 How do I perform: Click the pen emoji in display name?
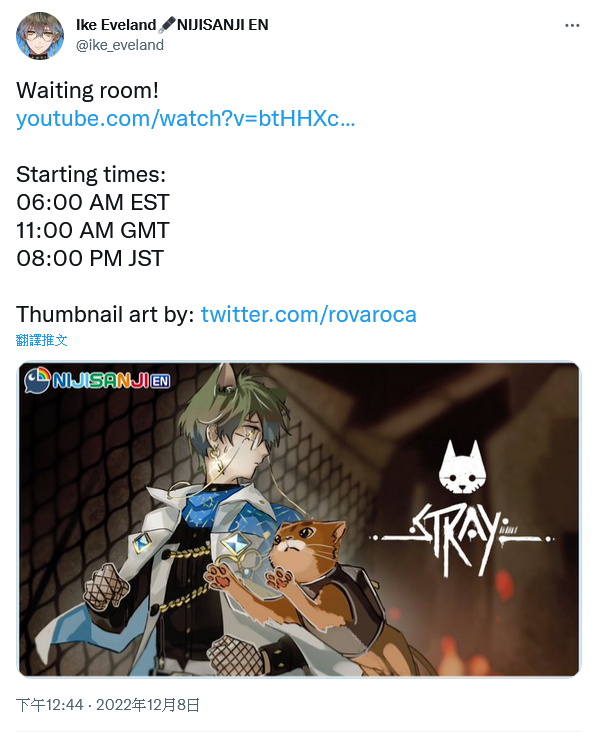tap(166, 25)
